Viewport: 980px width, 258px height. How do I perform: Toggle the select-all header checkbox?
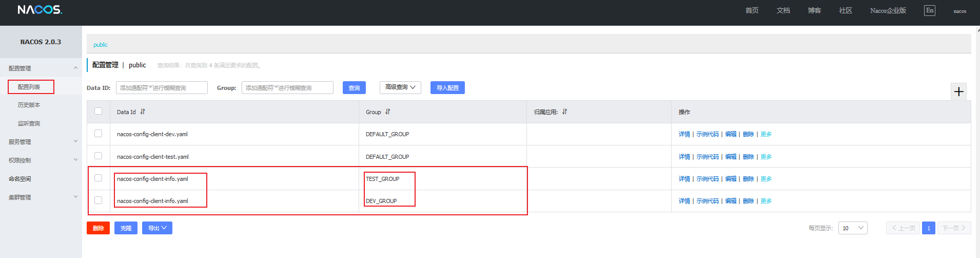point(99,111)
